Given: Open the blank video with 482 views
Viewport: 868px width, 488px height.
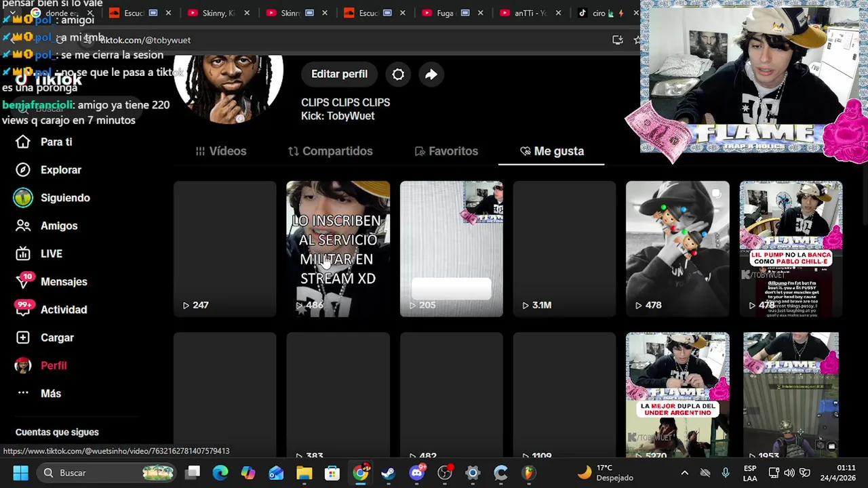Looking at the screenshot, I should click(x=451, y=395).
